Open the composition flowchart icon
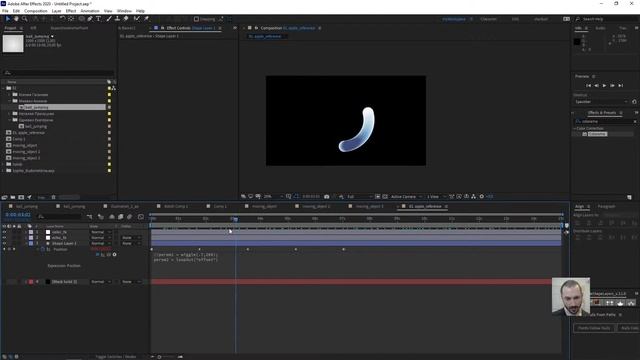Image resolution: width=640 pixels, height=360 pixels. [x=473, y=196]
